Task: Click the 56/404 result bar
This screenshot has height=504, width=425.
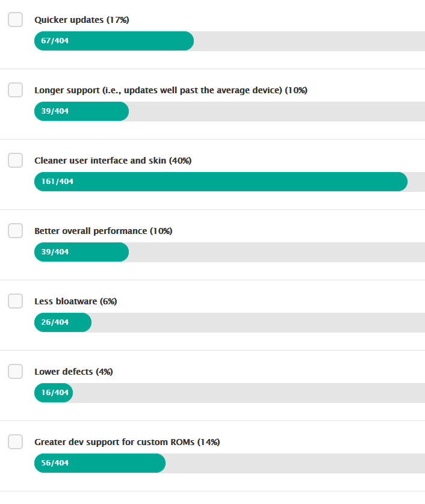Action: (99, 463)
